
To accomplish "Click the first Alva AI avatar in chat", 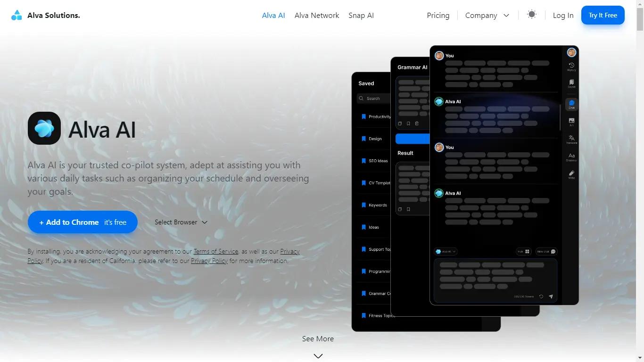I will [x=439, y=101].
